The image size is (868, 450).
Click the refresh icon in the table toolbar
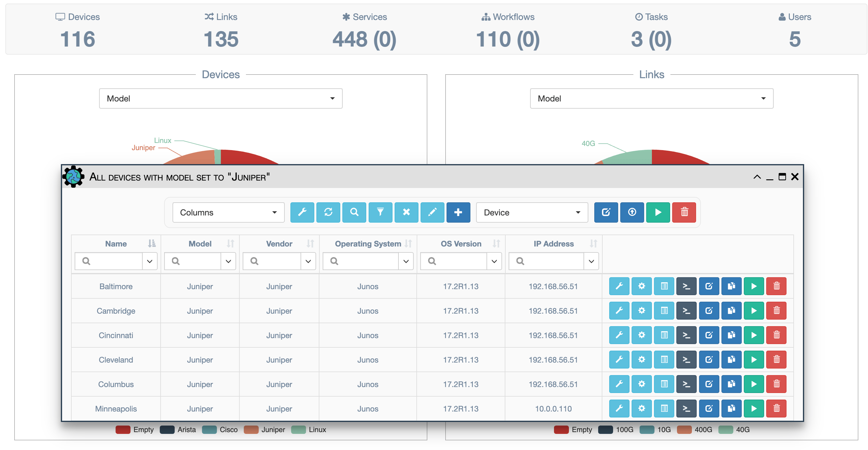(328, 212)
